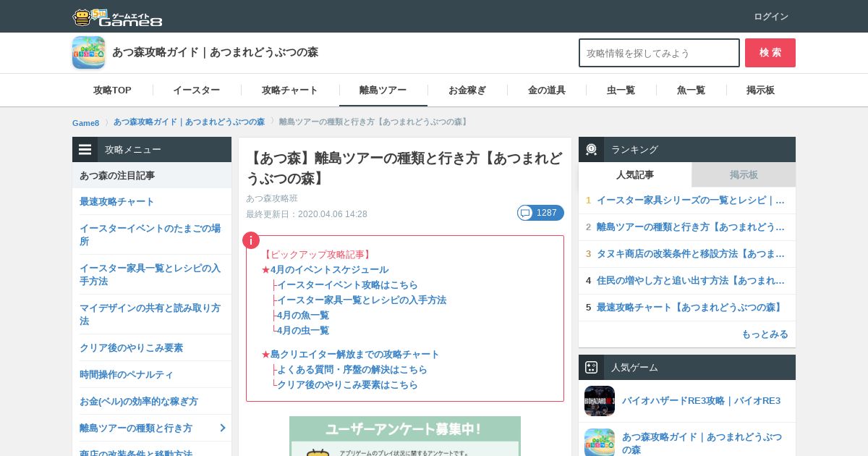868x456 pixels.
Task: Switch to 掲示板 tab in ranking panel
Action: [x=744, y=175]
